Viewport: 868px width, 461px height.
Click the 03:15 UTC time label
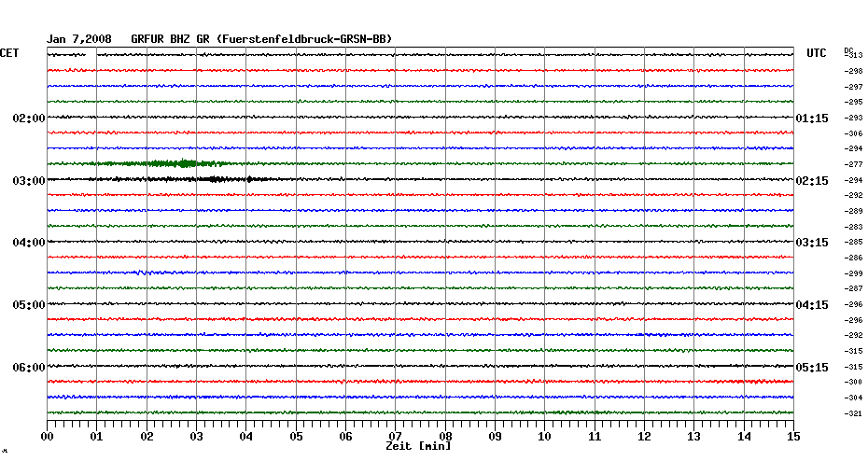[812, 243]
